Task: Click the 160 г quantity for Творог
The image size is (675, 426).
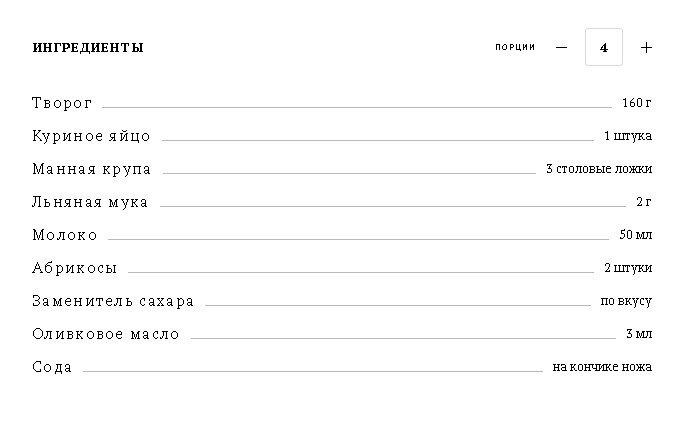Action: (637, 103)
